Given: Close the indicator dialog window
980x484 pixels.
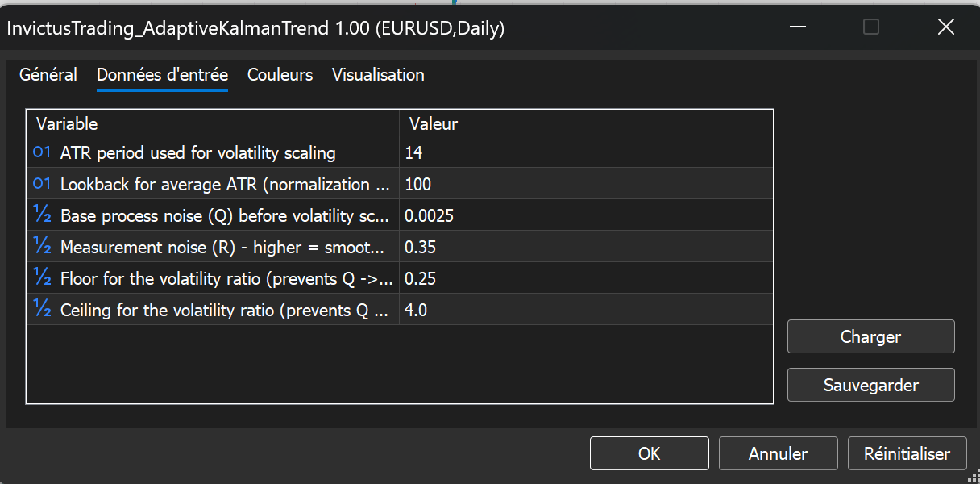Looking at the screenshot, I should coord(945,27).
